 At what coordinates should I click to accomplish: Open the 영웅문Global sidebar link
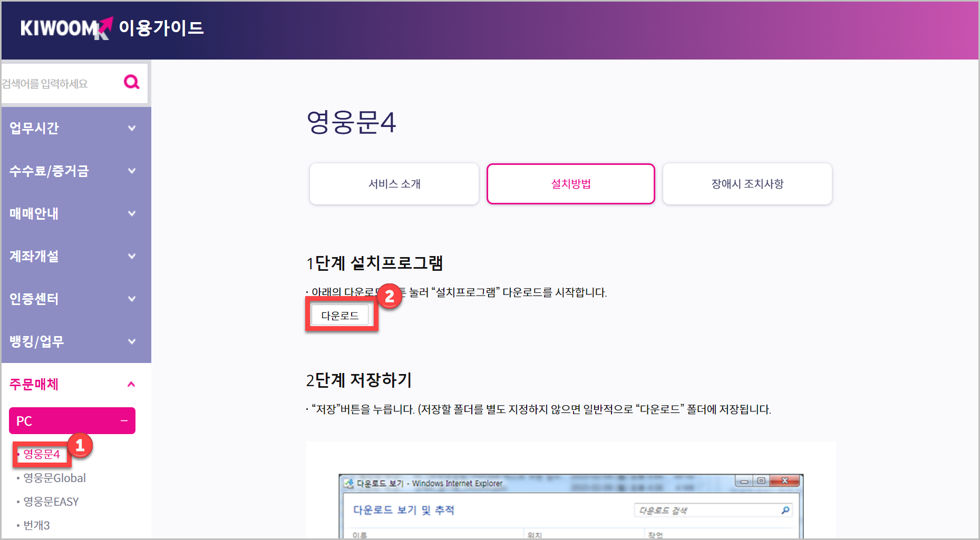point(54,478)
